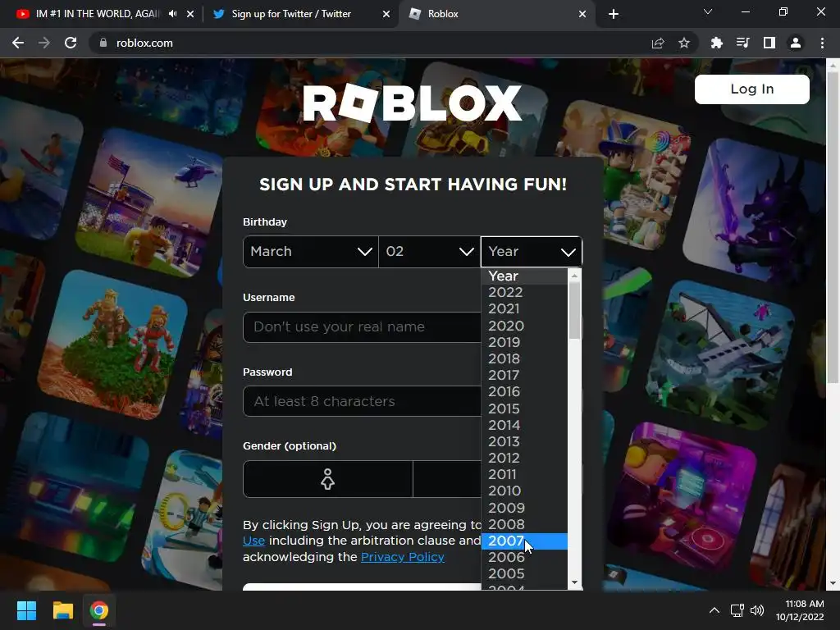Choose 2010 as birth year
Viewport: 840px width, 630px height.
[524, 491]
